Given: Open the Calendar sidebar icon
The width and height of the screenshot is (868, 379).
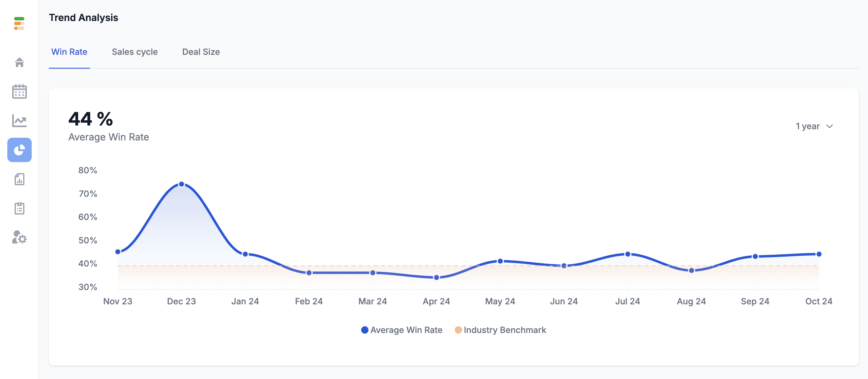Looking at the screenshot, I should (x=20, y=91).
